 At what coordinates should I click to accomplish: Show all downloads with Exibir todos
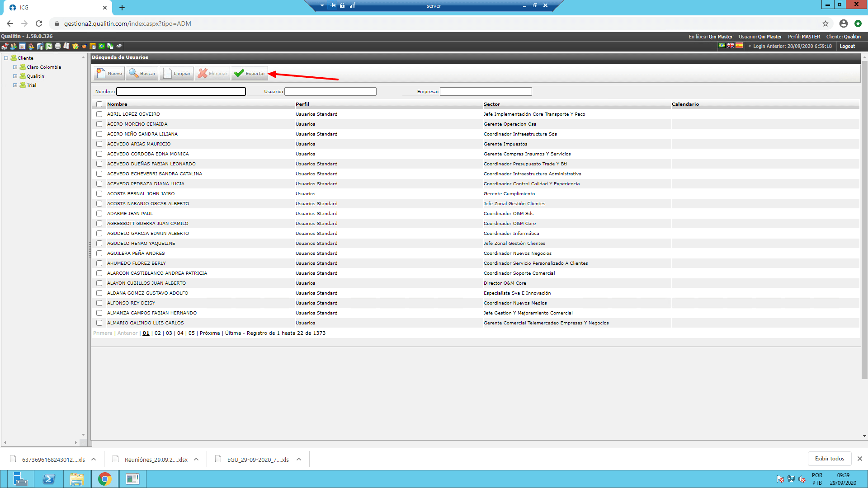click(x=830, y=459)
